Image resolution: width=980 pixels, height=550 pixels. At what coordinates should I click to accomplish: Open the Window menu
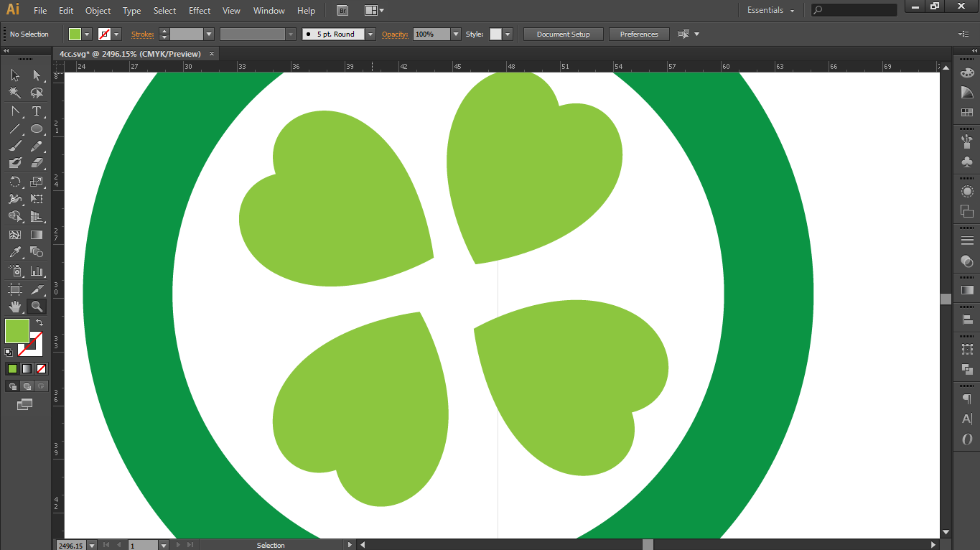(269, 11)
